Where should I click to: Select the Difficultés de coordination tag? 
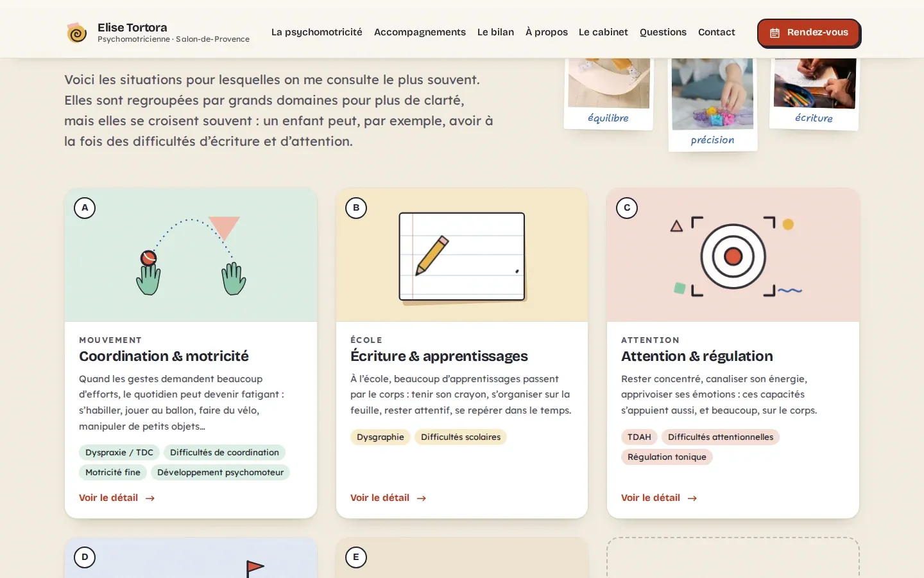[x=225, y=453]
